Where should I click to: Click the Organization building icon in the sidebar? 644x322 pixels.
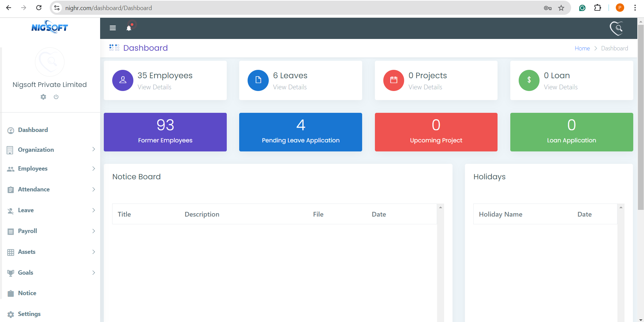[10, 150]
